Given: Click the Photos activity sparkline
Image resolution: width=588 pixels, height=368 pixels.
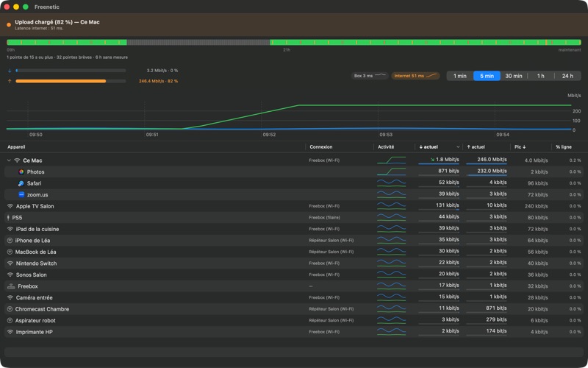Looking at the screenshot, I should point(392,172).
